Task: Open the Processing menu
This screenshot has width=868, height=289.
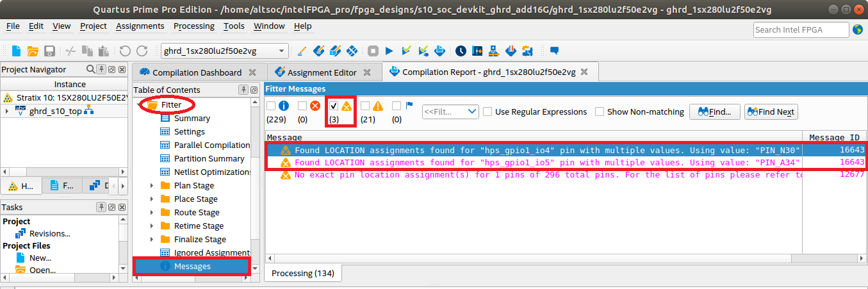Action: click(194, 26)
